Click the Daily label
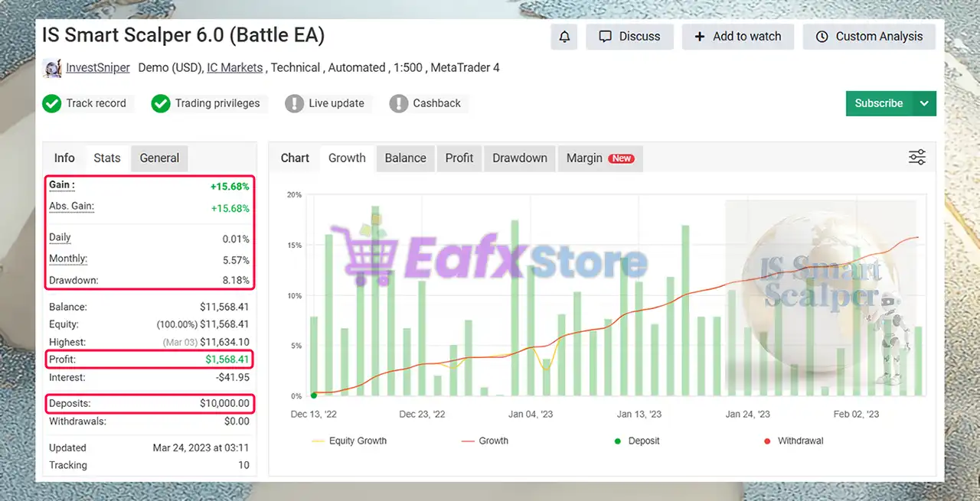This screenshot has width=980, height=501. click(60, 238)
